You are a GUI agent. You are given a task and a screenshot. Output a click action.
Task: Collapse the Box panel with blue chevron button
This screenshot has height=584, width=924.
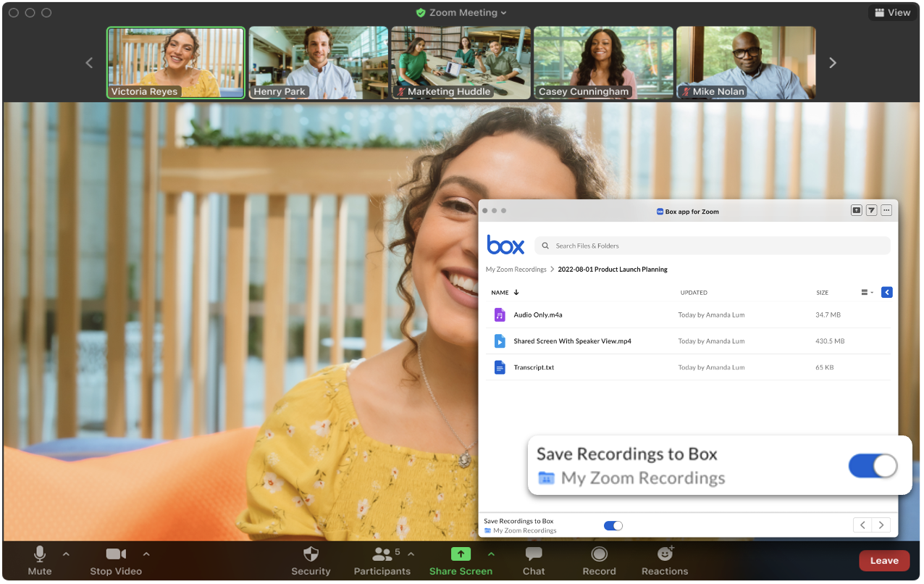(887, 293)
